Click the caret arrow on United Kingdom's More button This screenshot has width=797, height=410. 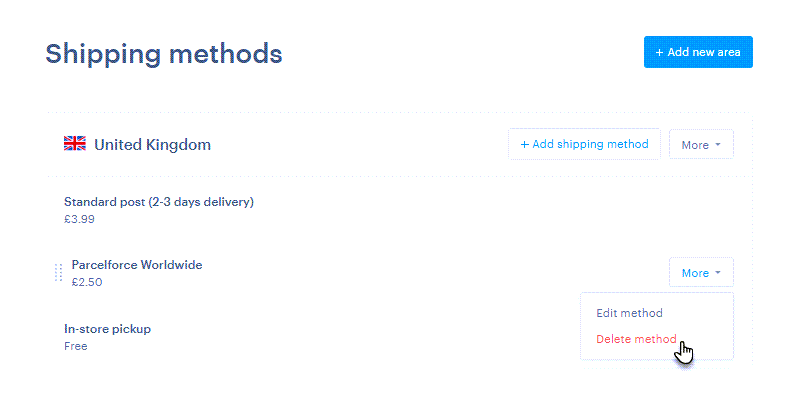718,145
